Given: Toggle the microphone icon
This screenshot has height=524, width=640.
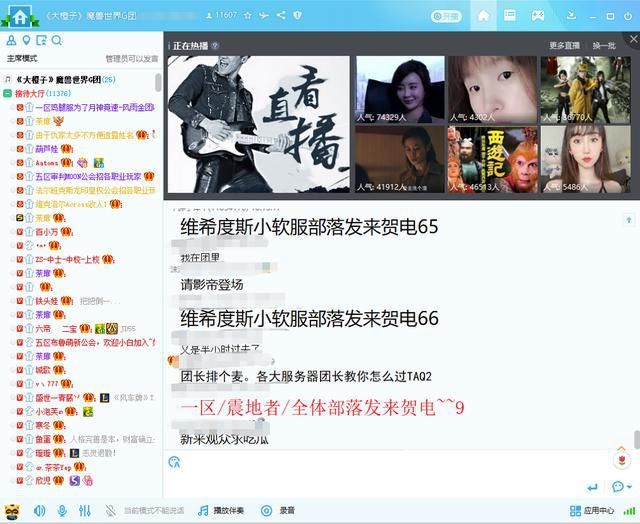Looking at the screenshot, I should click(62, 511).
